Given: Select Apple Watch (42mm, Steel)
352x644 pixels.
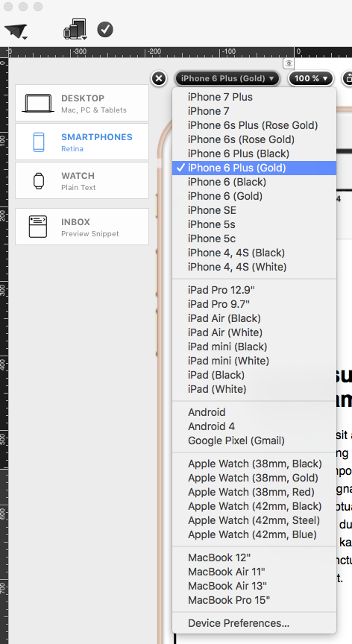Looking at the screenshot, I should click(x=254, y=520).
